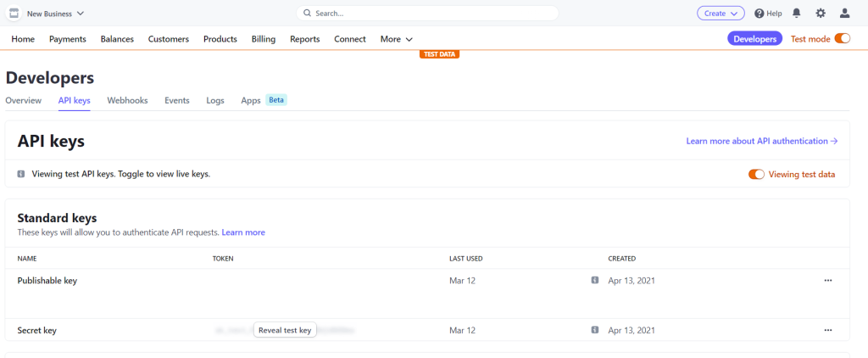Click info icon in Publishable key row
This screenshot has height=358, width=868.
(x=595, y=281)
